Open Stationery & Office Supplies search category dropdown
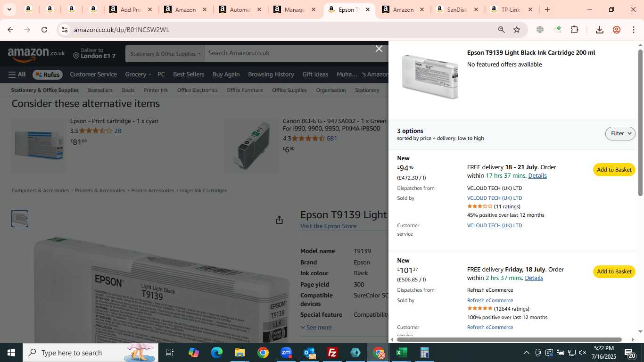Image resolution: width=644 pixels, height=362 pixels. (165, 54)
